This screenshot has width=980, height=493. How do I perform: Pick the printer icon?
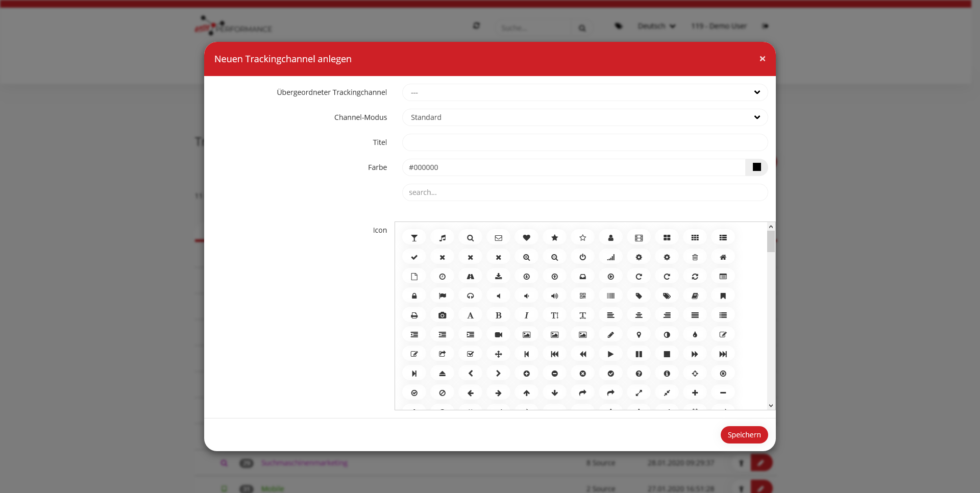pyautogui.click(x=414, y=315)
